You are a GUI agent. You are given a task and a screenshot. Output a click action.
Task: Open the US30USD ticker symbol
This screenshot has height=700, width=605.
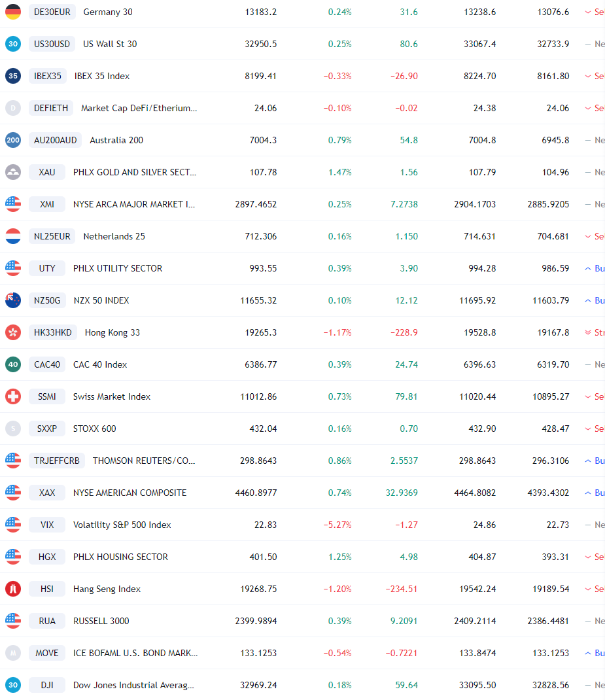[x=52, y=44]
